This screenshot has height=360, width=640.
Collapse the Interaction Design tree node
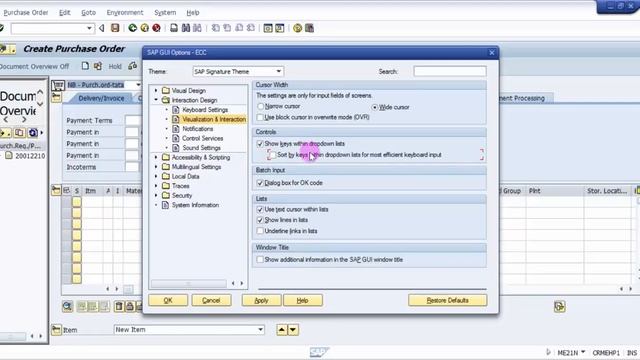click(156, 100)
